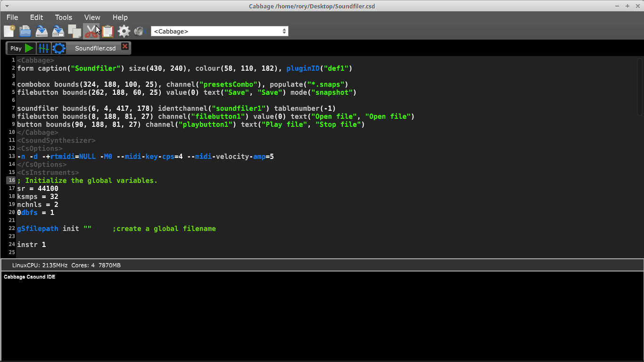Viewport: 644px width, 362px height.
Task: Click the Copy icon in the toolbar
Action: pos(74,31)
